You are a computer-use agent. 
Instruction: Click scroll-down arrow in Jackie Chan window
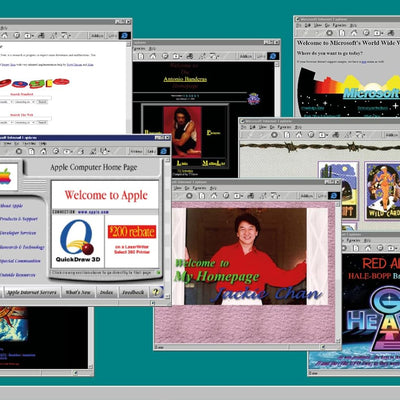[338, 342]
